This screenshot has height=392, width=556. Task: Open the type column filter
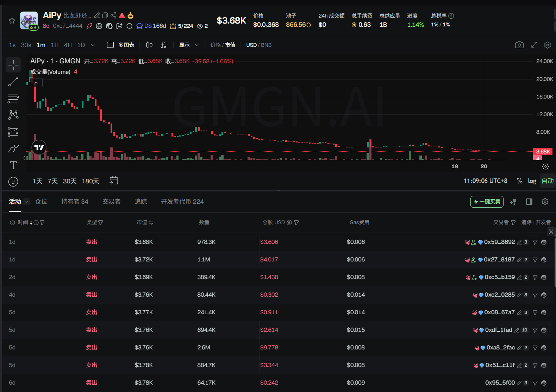coord(101,222)
